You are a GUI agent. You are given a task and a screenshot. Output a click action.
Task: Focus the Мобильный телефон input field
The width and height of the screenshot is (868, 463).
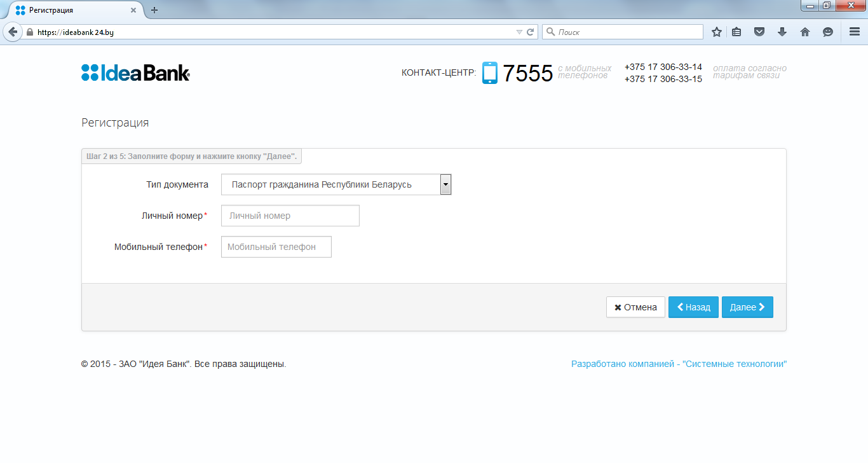point(276,247)
